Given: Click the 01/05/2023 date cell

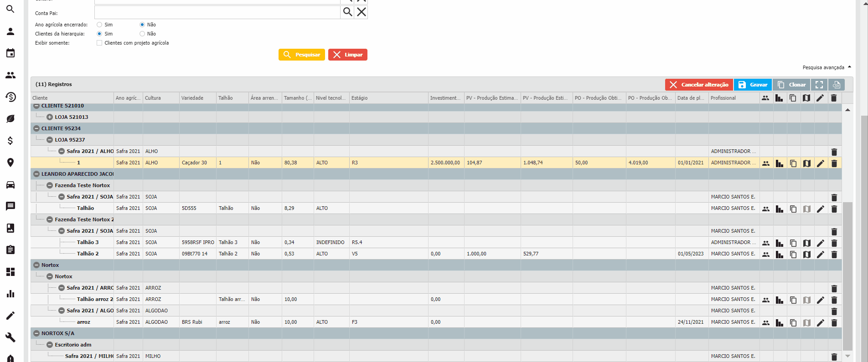Looking at the screenshot, I should (692, 254).
